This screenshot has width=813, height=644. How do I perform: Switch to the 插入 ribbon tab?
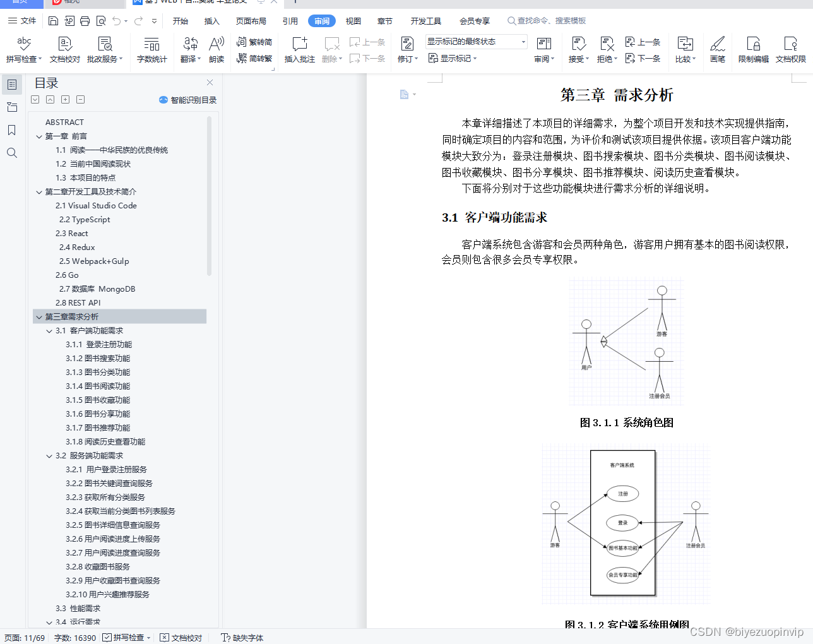[x=211, y=21]
